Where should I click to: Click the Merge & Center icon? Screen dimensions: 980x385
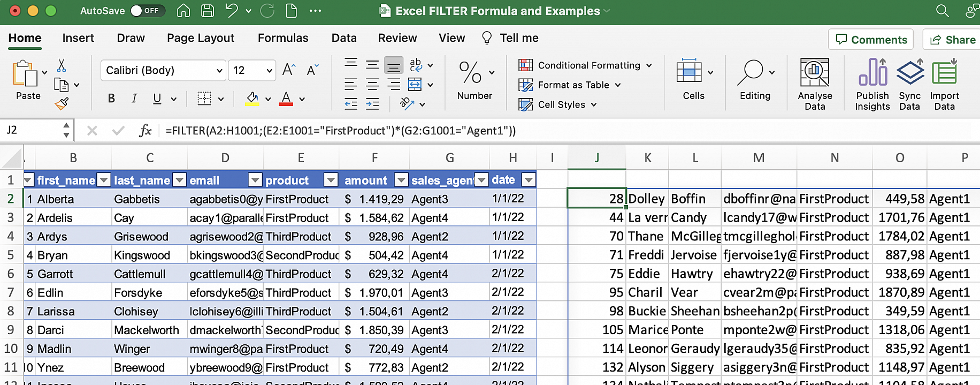pos(415,84)
